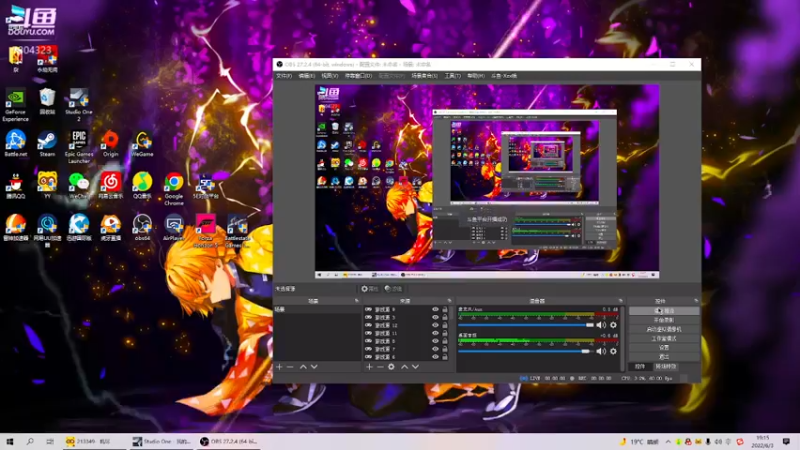Mute the 桌面音频 channel speaker icon
This screenshot has width=800, height=450.
pos(601,352)
